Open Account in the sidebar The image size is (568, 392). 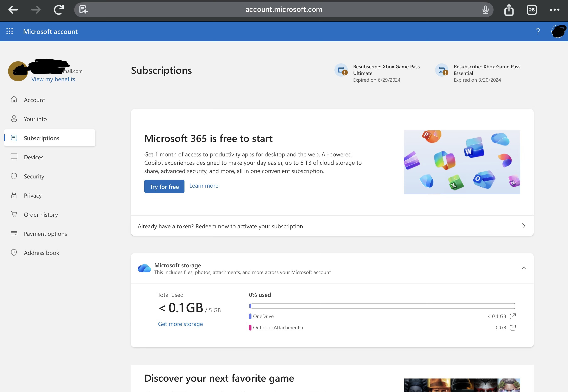(x=50, y=100)
